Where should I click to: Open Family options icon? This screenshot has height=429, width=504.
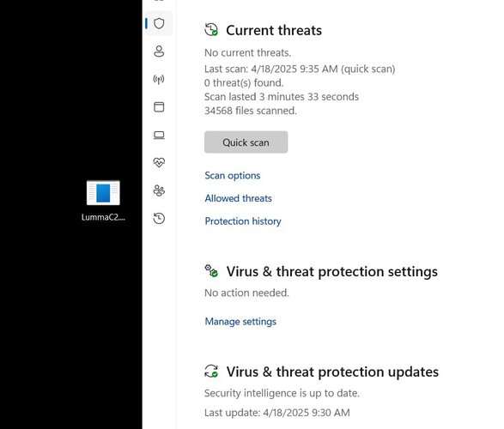pyautogui.click(x=159, y=190)
